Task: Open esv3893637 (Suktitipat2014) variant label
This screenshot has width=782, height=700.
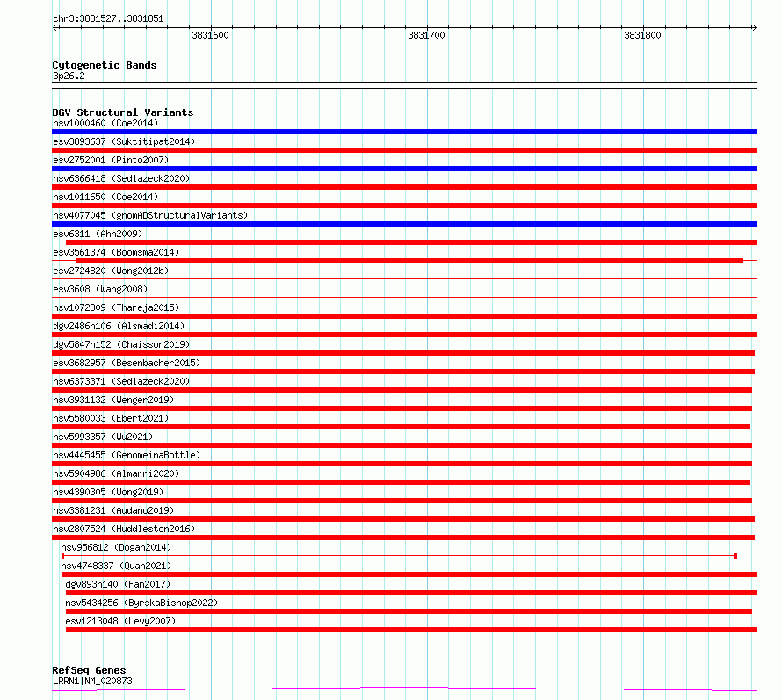Action: [124, 141]
